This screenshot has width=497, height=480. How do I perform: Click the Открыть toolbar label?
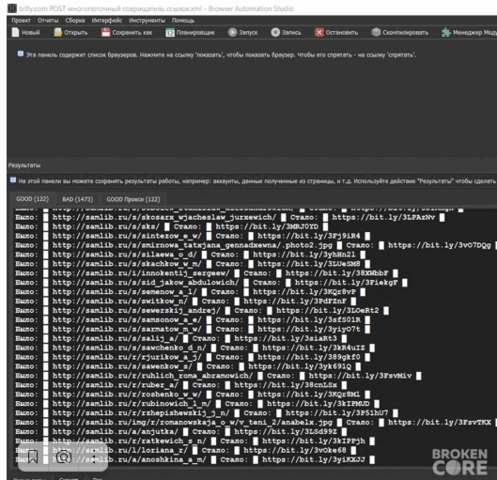76,33
